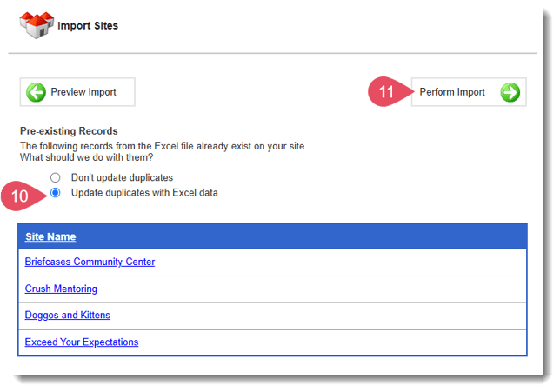Select the Don't update duplicates radio button

click(x=56, y=177)
